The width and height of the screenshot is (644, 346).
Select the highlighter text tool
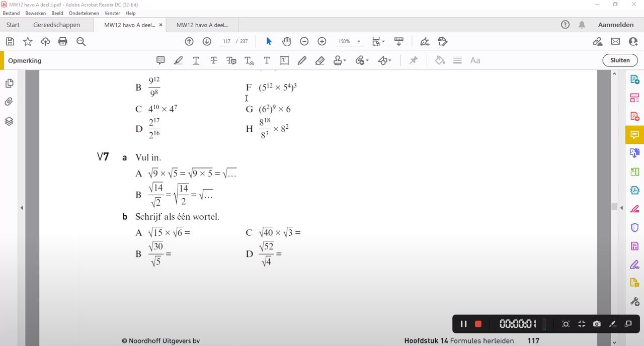[x=178, y=60]
